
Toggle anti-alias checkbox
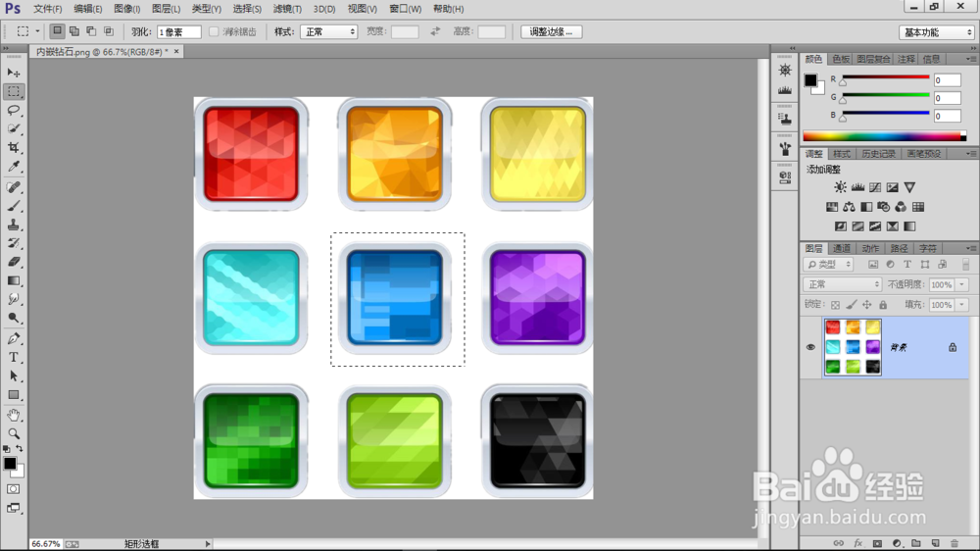(x=214, y=32)
